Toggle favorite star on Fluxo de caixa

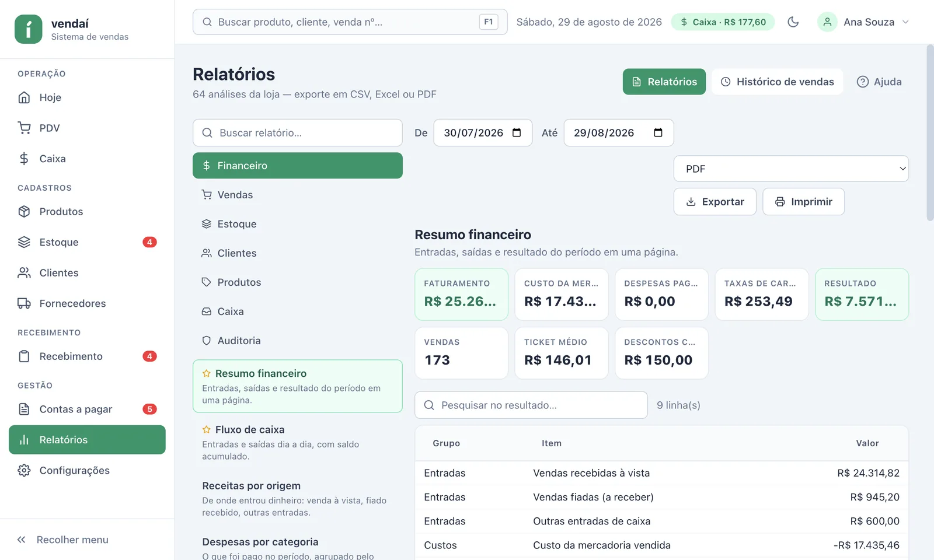206,429
